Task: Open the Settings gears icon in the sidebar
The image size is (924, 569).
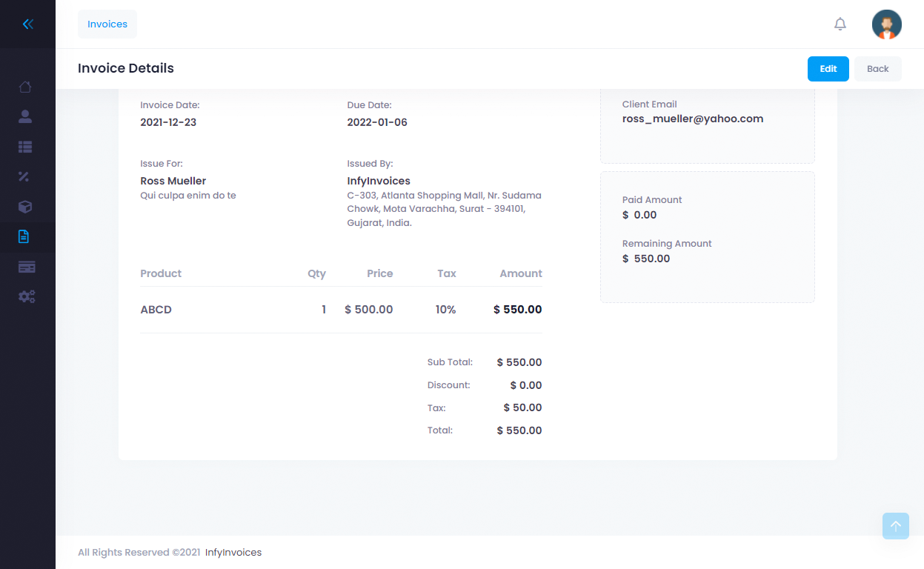Action: 27,296
